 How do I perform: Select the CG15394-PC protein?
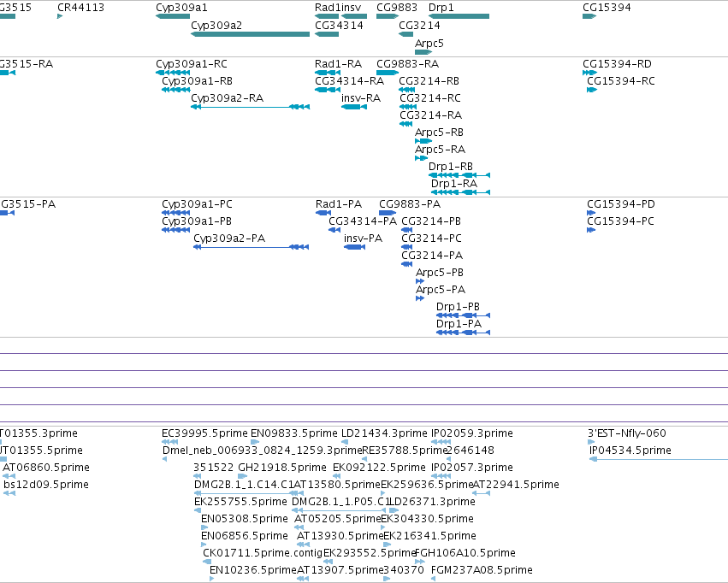coord(591,230)
